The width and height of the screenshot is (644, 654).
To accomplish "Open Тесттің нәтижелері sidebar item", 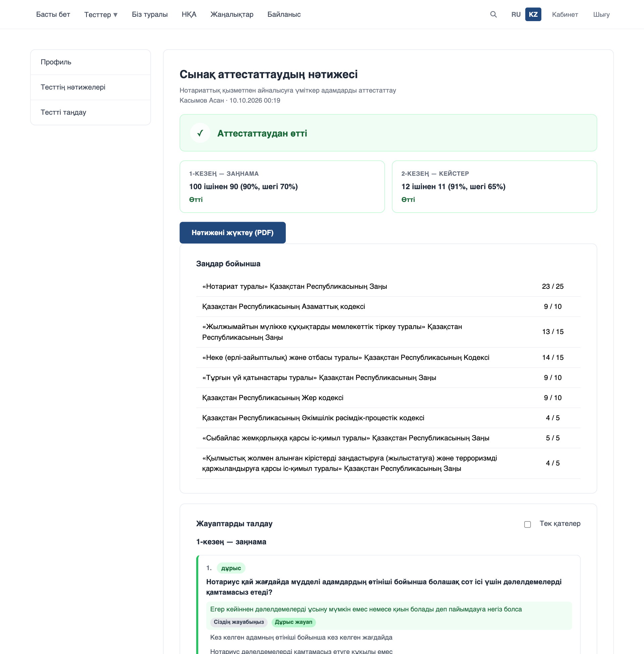I will point(90,87).
